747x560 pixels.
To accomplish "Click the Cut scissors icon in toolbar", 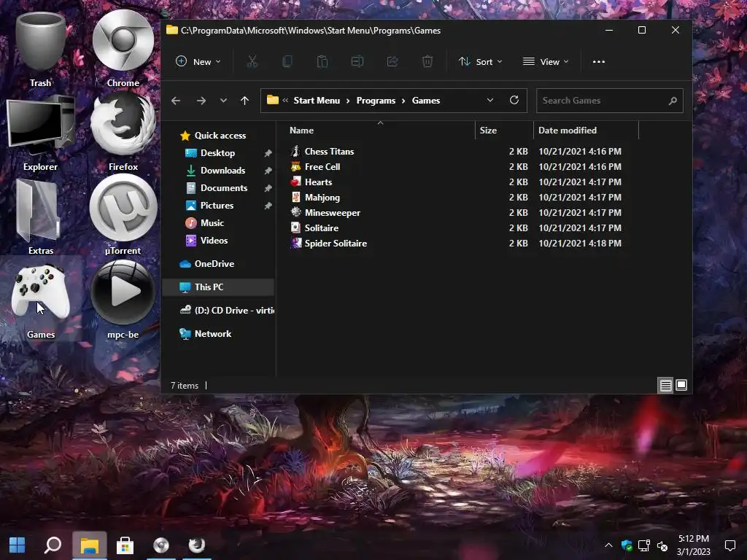I will pos(252,61).
